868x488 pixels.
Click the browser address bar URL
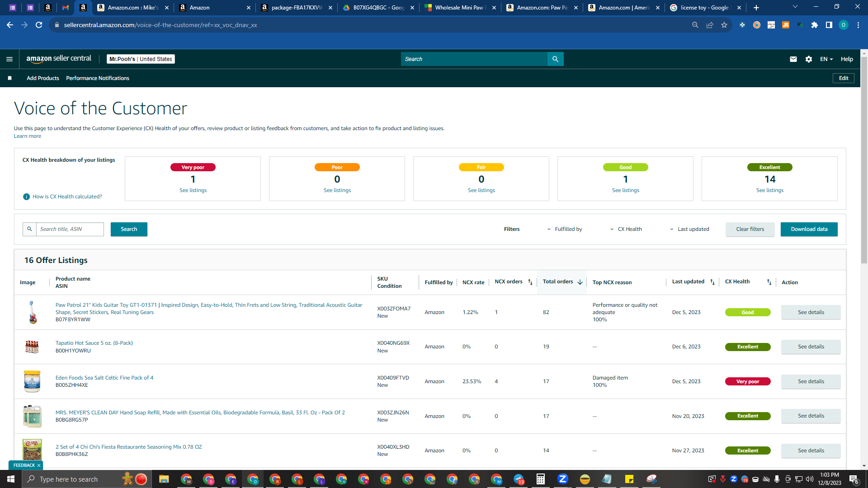(160, 25)
